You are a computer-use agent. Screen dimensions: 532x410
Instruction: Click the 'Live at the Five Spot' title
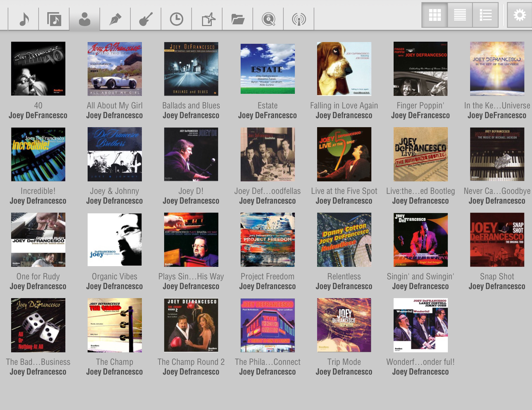344,191
